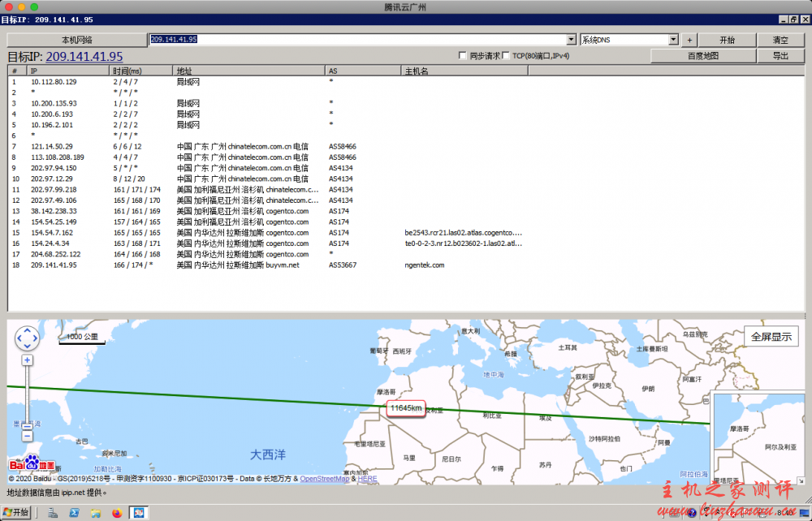
Task: Open the 系统DNS dropdown
Action: pyautogui.click(x=672, y=39)
